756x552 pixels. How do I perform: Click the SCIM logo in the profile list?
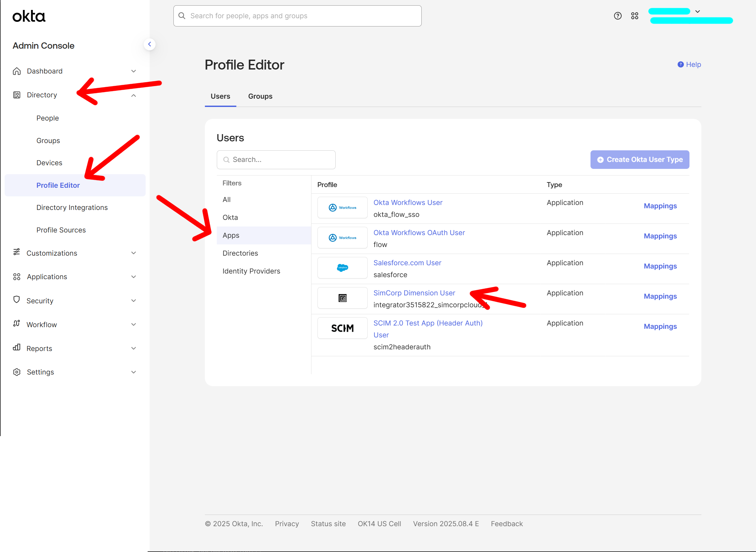click(342, 328)
